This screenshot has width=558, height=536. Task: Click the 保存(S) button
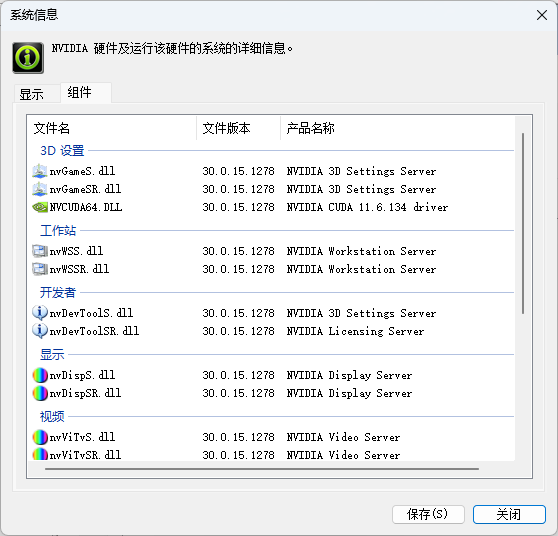[x=428, y=514]
